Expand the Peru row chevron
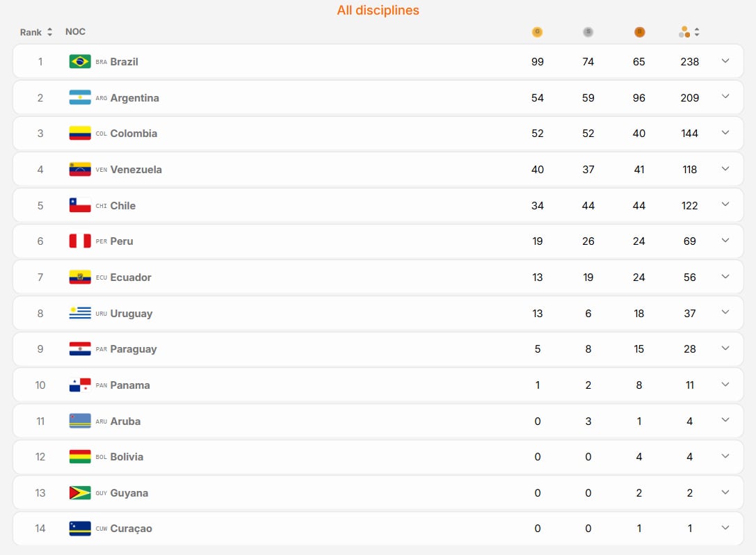 [725, 241]
